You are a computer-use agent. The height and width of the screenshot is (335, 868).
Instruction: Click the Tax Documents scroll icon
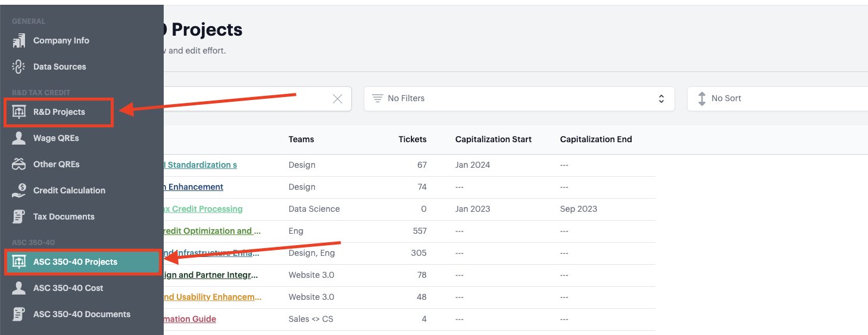[x=19, y=217]
